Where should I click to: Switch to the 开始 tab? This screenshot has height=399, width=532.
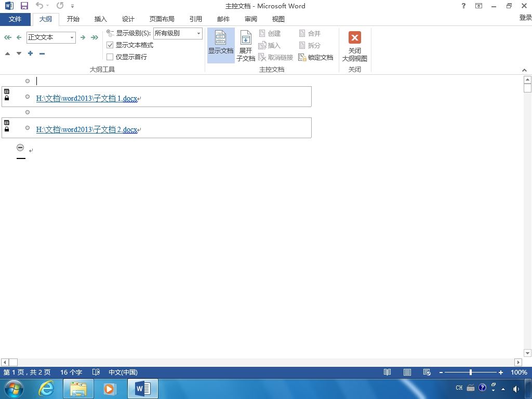[x=73, y=19]
